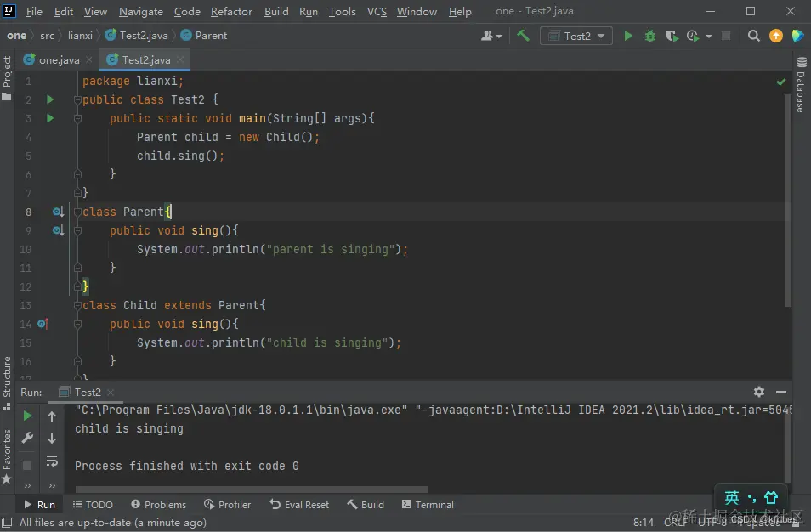
Task: Open run configuration wrench icon in Run panel
Action: (x=27, y=439)
